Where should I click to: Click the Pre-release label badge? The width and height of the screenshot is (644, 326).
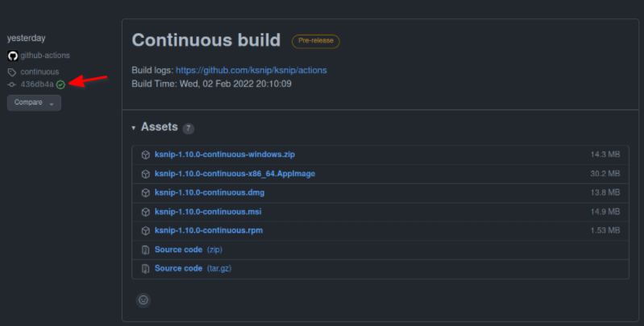[316, 41]
